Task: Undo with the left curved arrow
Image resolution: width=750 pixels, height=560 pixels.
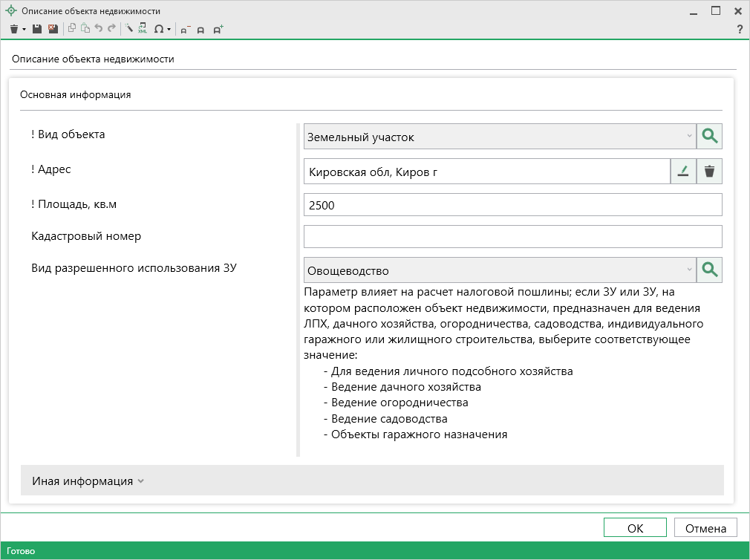Action: [99, 29]
